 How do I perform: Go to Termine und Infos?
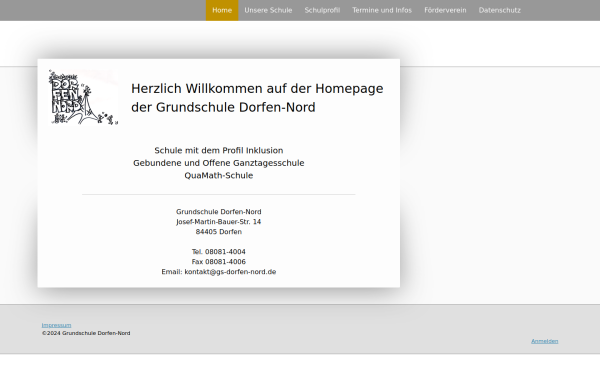point(382,10)
